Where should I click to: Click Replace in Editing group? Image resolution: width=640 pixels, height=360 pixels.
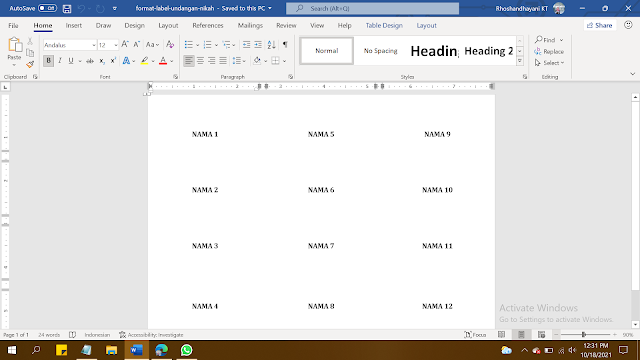[549, 51]
